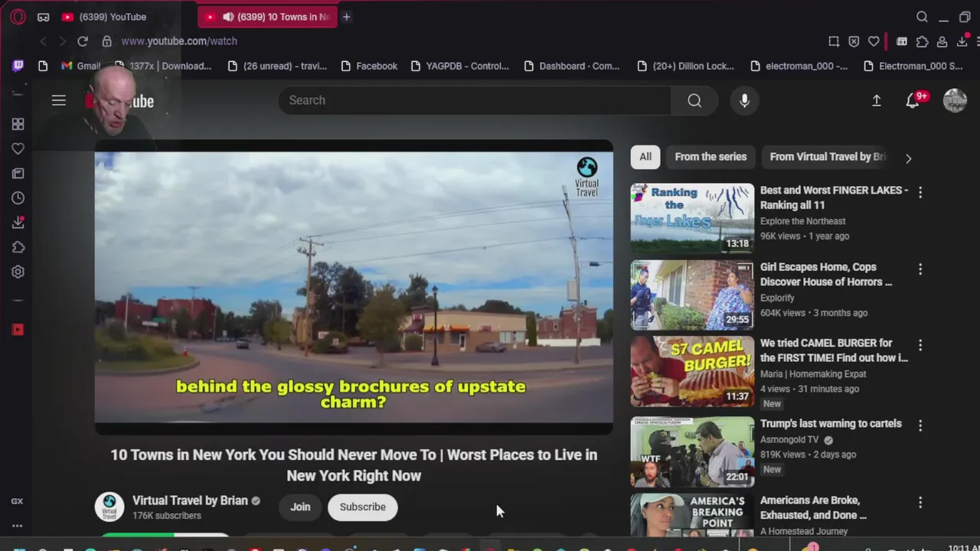Open the news reader toolbar icon
The image size is (980, 551).
pos(902,41)
